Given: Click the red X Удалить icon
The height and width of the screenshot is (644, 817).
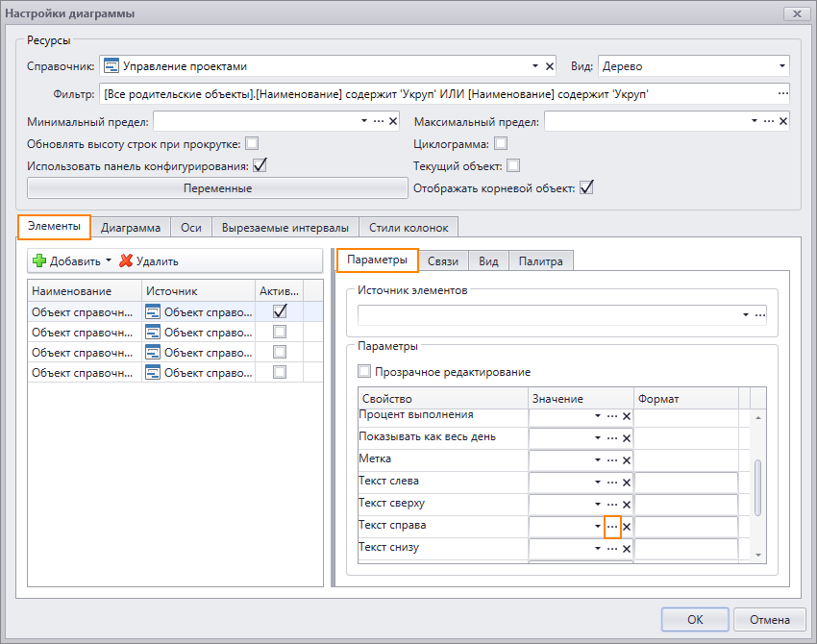Looking at the screenshot, I should click(x=126, y=260).
